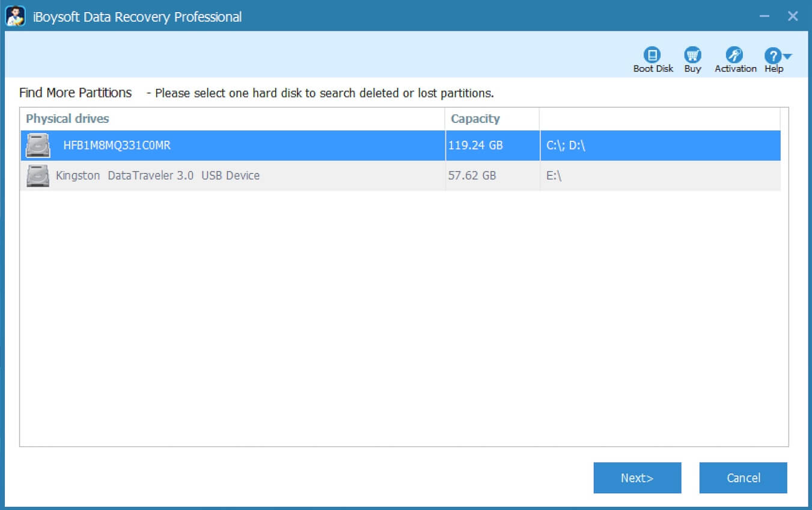812x510 pixels.
Task: Click the Capacity column header
Action: 475,118
